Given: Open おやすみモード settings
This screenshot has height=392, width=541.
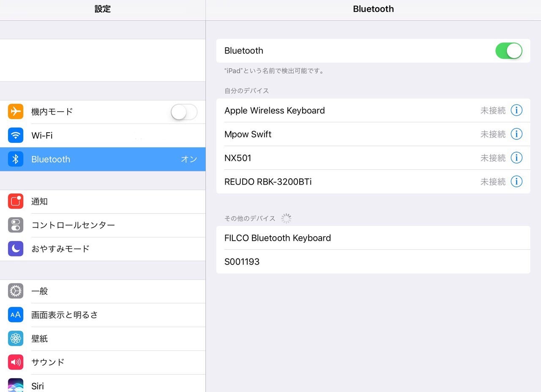Looking at the screenshot, I should click(x=103, y=249).
